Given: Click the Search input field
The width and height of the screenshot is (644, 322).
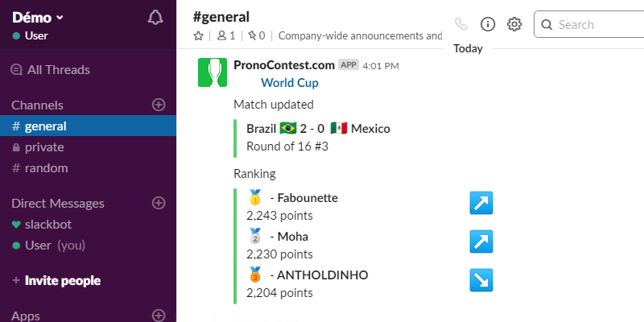Looking at the screenshot, I should tap(596, 25).
